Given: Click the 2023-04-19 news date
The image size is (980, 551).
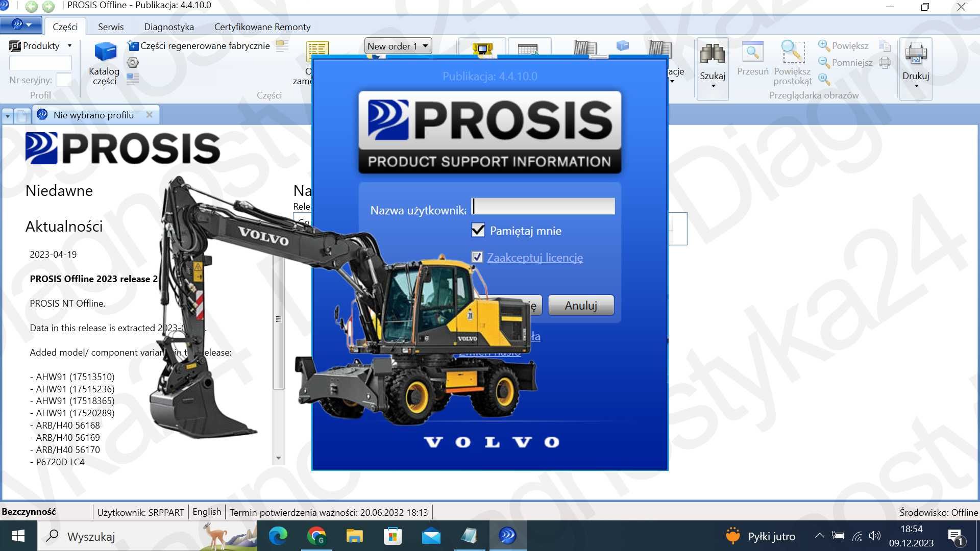Looking at the screenshot, I should [x=53, y=254].
